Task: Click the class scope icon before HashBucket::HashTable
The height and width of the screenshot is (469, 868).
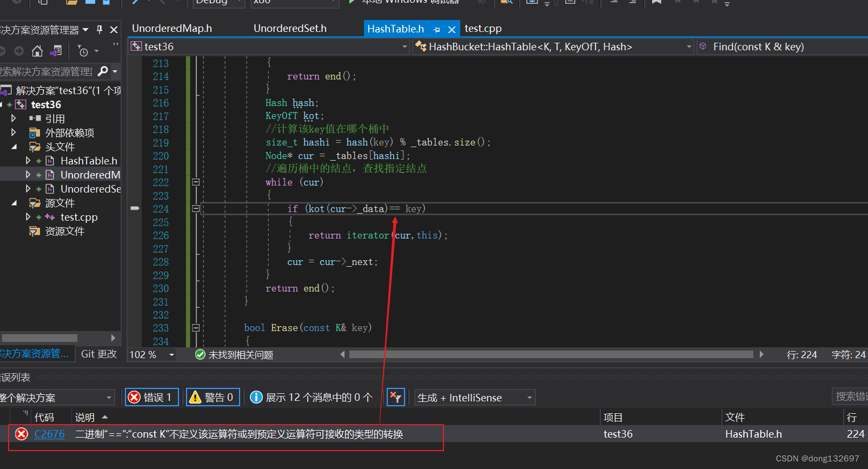Action: click(421, 47)
